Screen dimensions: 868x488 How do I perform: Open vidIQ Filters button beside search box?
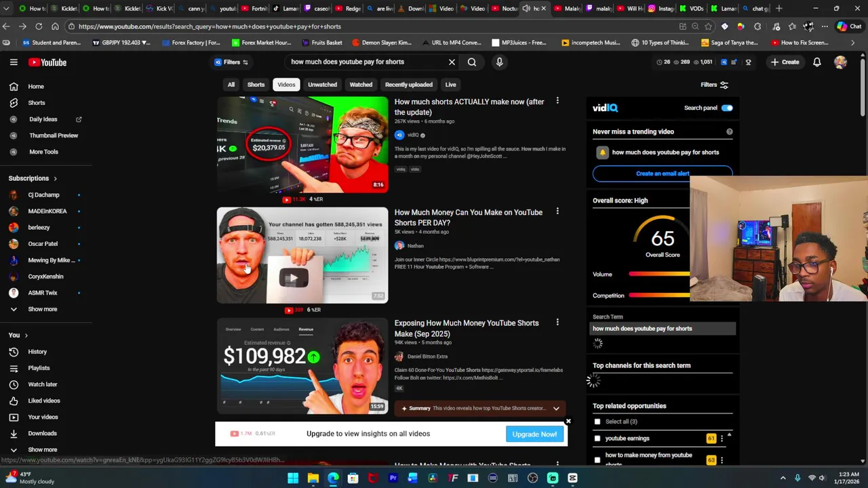click(x=231, y=62)
